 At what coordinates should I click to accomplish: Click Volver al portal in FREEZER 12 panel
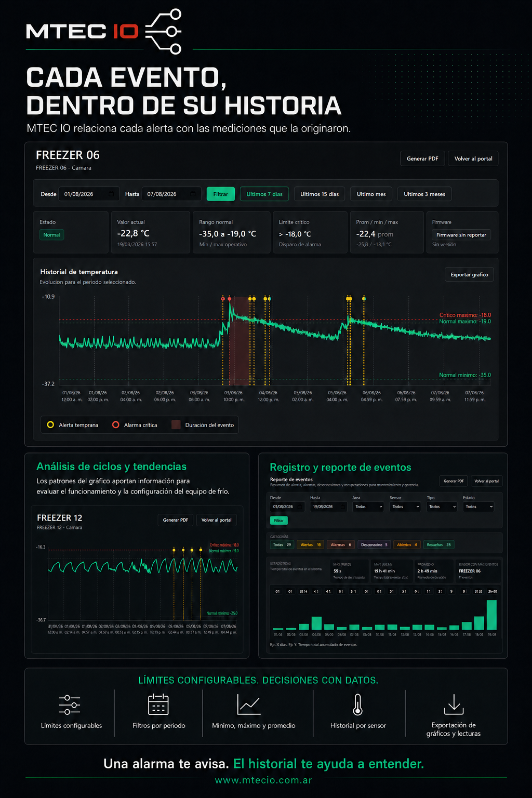[217, 520]
